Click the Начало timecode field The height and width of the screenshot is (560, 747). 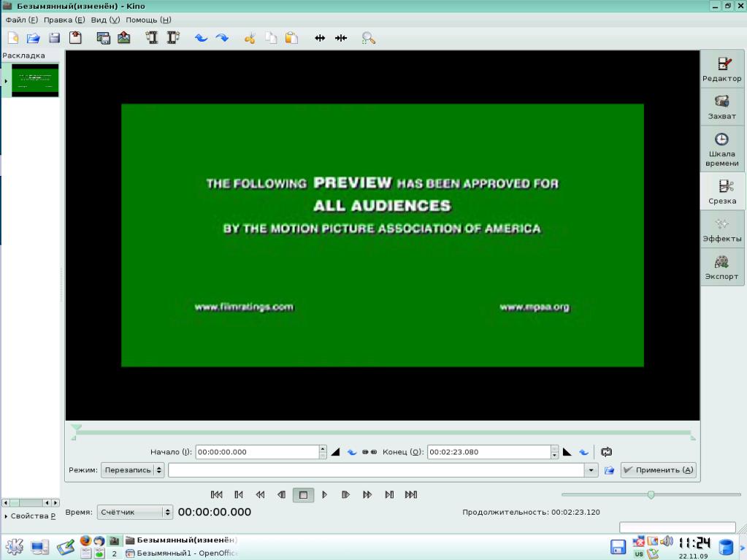pos(257,452)
